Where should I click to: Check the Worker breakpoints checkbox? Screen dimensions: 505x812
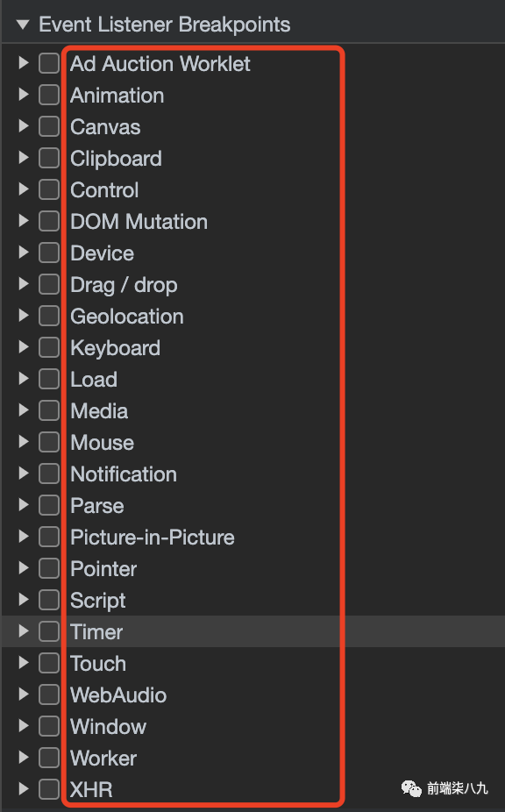click(49, 758)
